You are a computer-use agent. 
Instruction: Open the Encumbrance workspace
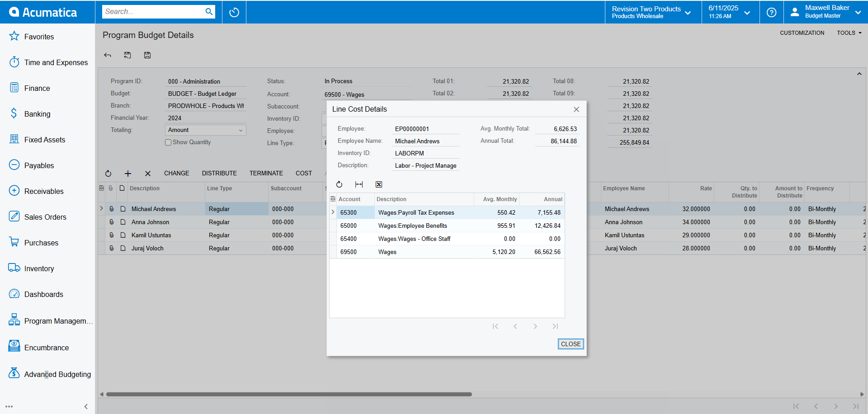click(47, 348)
